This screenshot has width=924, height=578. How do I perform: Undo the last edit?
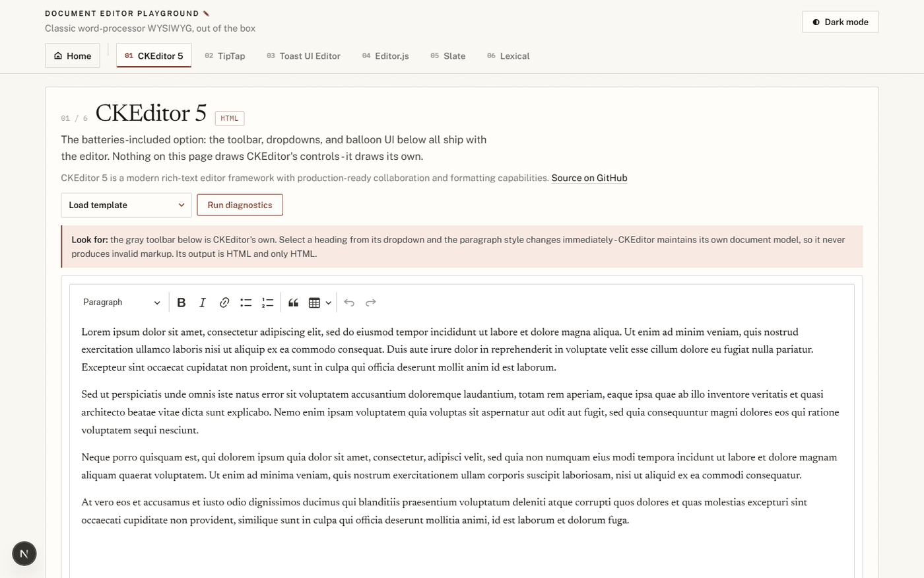(349, 303)
